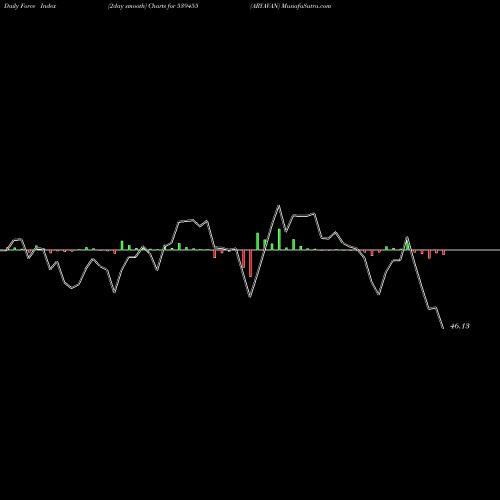The image size is (500, 500).
Task: Click the 'Daily Force Index' title text
Action: point(30,6)
